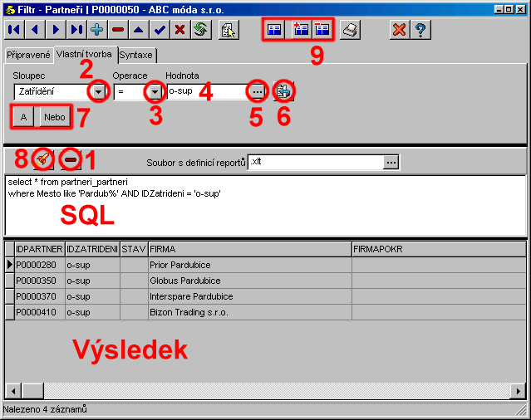Screen dimensions: 531x420
Task: Click the Nebo operator button
Action: click(55, 117)
